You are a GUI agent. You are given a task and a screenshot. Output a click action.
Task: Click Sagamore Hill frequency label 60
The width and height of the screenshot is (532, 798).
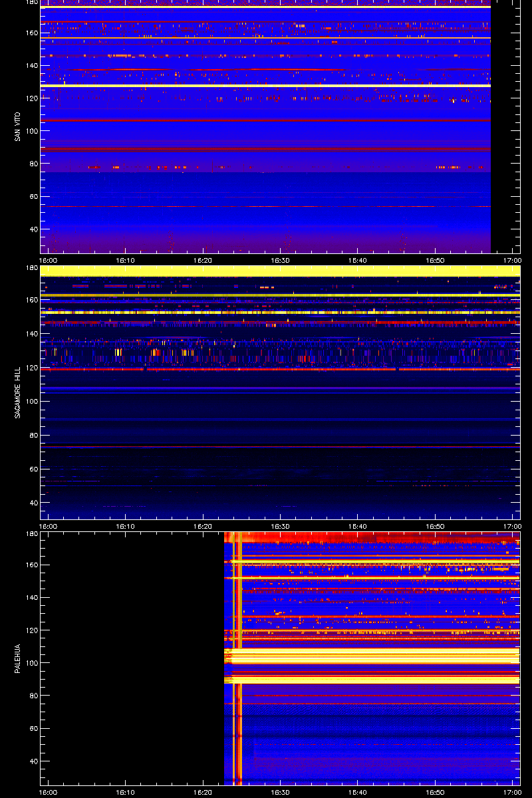[x=33, y=469]
